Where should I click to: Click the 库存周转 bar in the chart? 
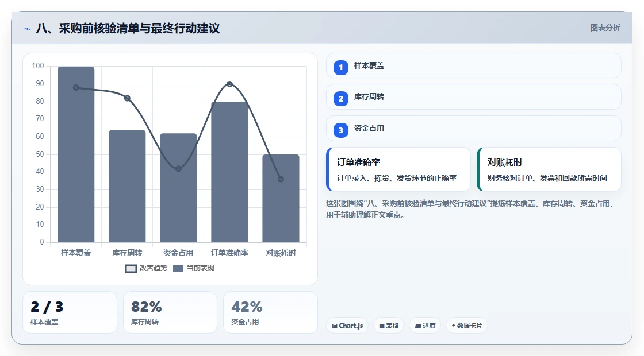coord(127,186)
